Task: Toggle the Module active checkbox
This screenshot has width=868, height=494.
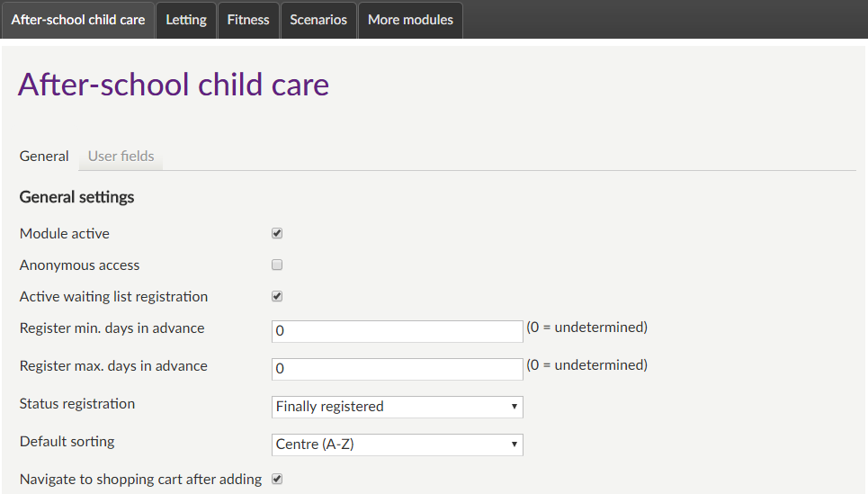Action: [277, 233]
